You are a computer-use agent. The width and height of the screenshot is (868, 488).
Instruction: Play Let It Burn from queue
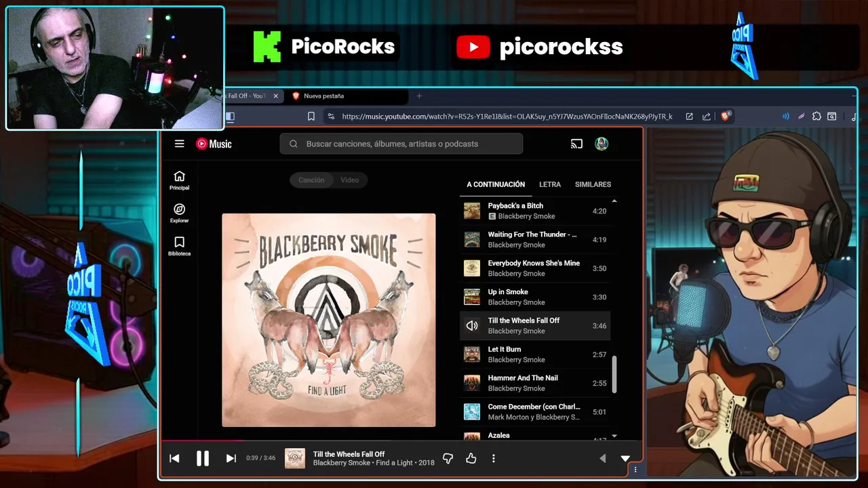pos(535,354)
